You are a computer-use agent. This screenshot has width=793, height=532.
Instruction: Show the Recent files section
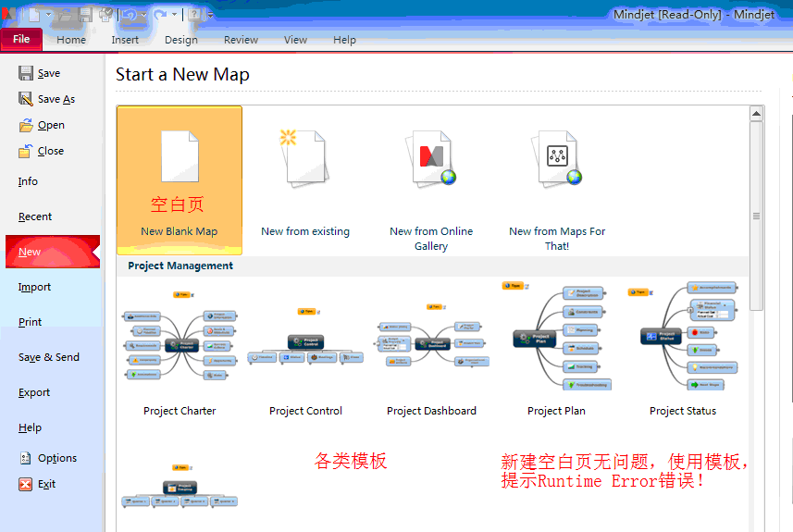coord(35,217)
